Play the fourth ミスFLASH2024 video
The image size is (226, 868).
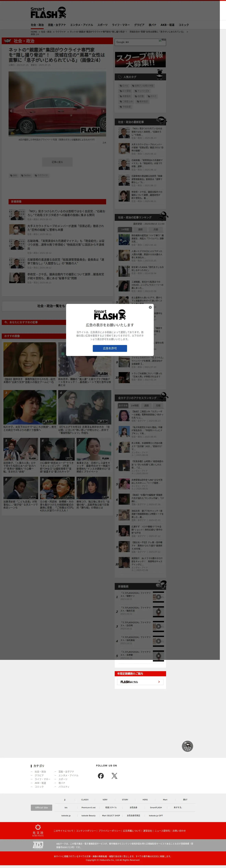click(x=158, y=641)
